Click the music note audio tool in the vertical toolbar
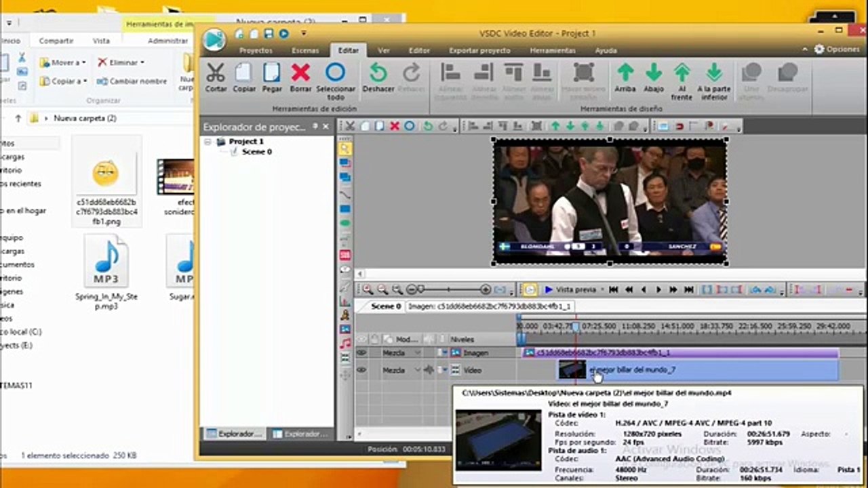The image size is (868, 488). tap(345, 344)
